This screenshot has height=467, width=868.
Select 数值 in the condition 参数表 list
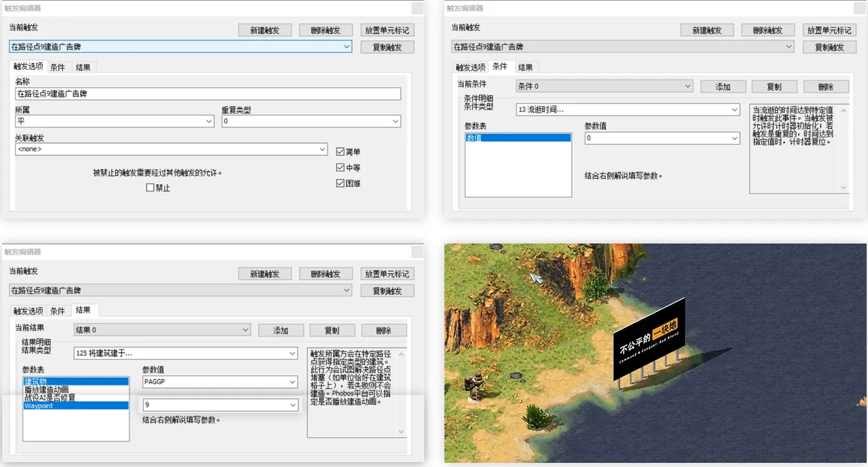pyautogui.click(x=518, y=138)
